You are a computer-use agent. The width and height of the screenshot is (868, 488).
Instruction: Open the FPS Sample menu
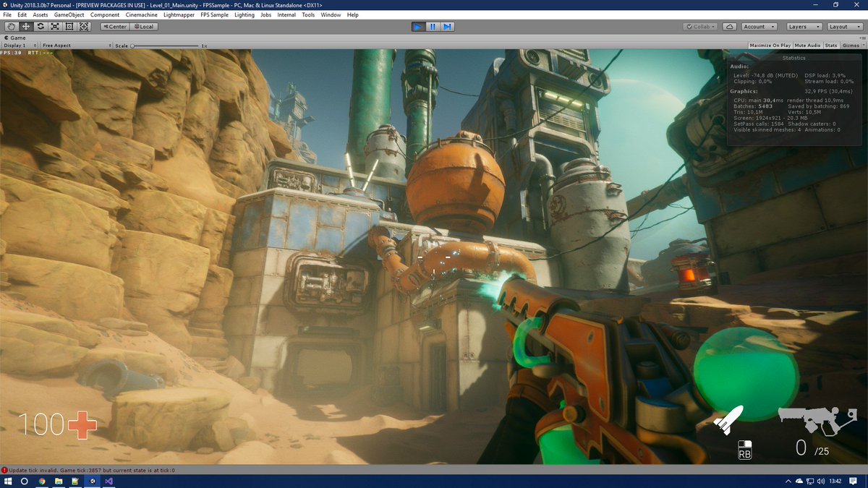click(215, 14)
